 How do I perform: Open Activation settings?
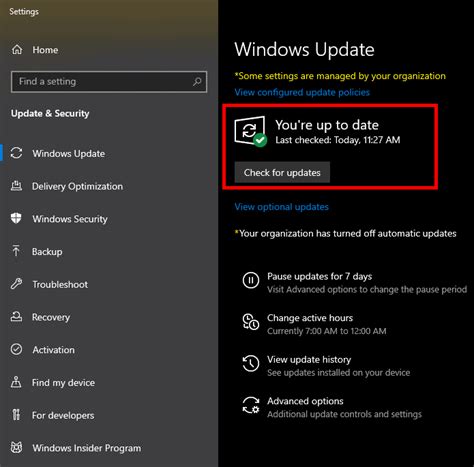(53, 350)
